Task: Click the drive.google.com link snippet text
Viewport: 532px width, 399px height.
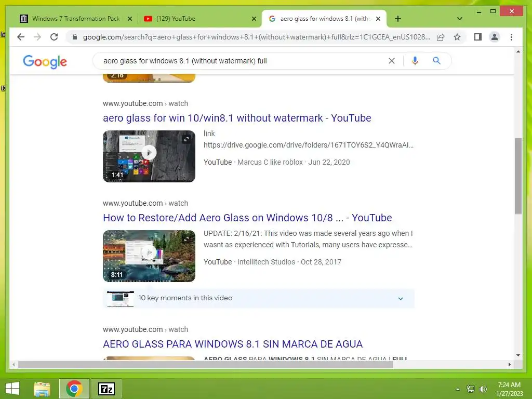Action: point(309,145)
